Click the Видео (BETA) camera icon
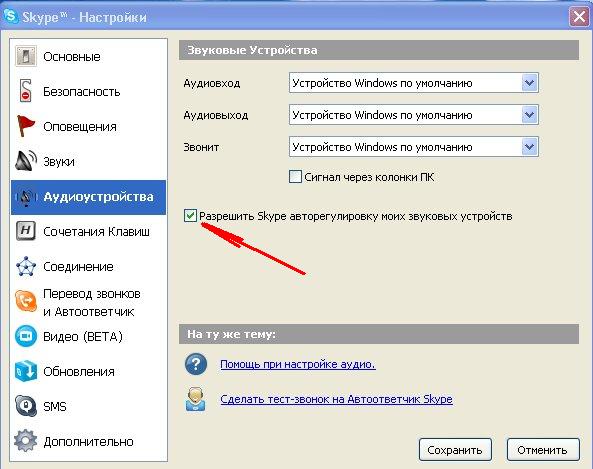 (x=26, y=336)
